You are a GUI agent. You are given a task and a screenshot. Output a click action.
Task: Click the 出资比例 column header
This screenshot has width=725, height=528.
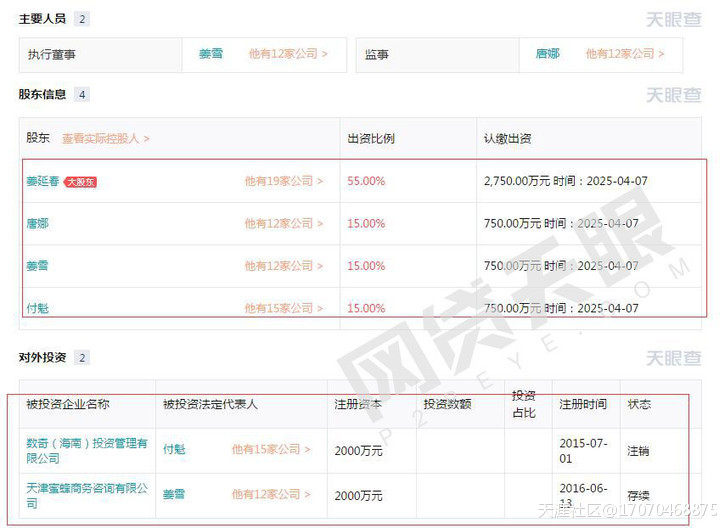(x=370, y=139)
